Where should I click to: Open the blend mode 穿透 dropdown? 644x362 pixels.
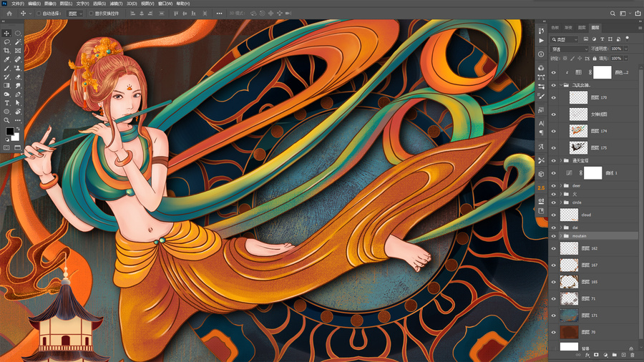[x=570, y=49]
